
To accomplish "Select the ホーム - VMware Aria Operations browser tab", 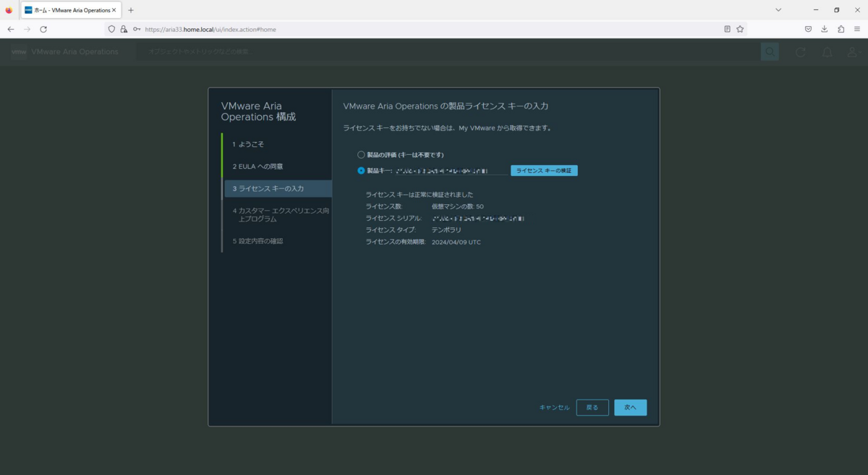I will point(71,10).
